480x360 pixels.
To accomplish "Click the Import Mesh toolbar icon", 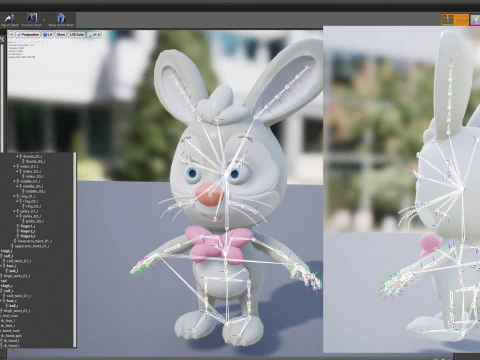I will (10, 18).
